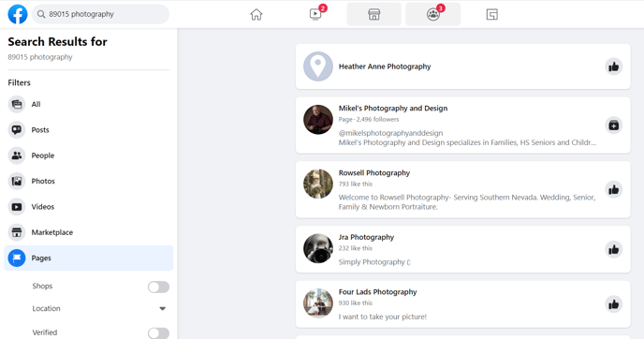644x339 pixels.
Task: Click the Pages flag icon
Action: [17, 258]
